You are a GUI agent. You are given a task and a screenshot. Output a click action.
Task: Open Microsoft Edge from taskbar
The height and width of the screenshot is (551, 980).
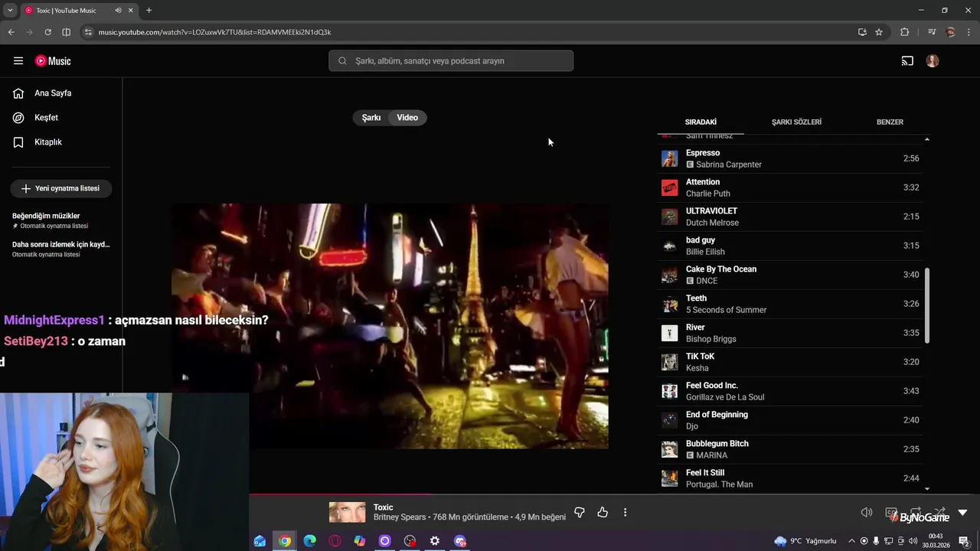point(309,541)
